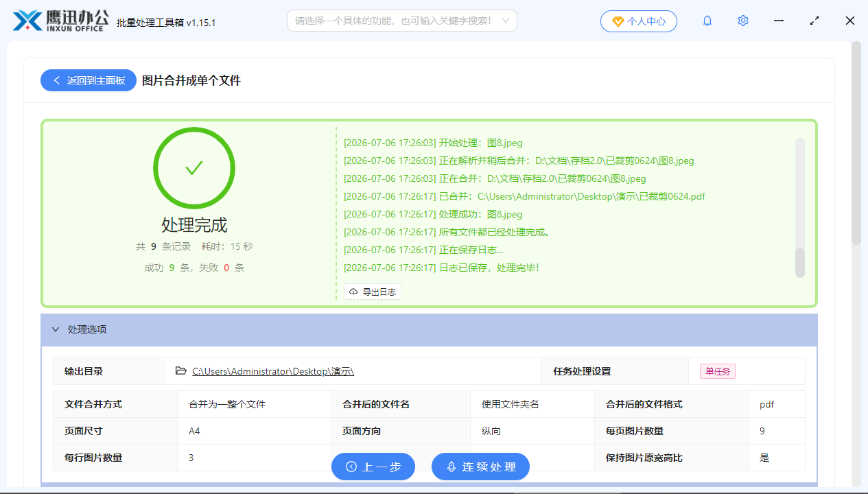
Task: Click the 保持图片原宽高比 label
Action: pos(644,458)
